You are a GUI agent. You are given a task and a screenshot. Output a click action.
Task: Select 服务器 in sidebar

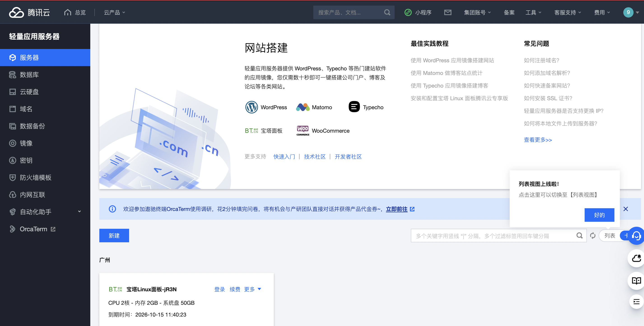click(45, 58)
